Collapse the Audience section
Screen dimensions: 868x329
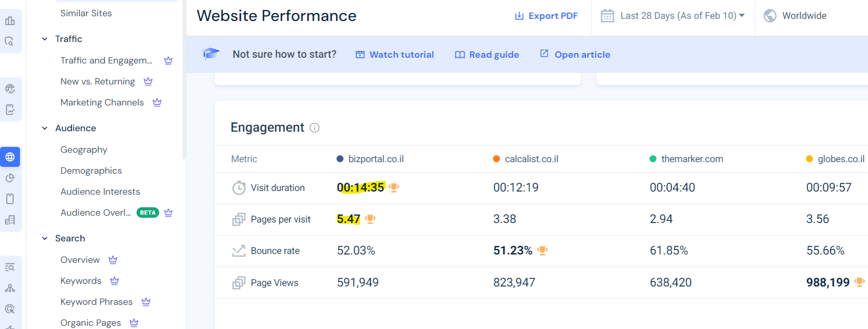pyautogui.click(x=45, y=128)
